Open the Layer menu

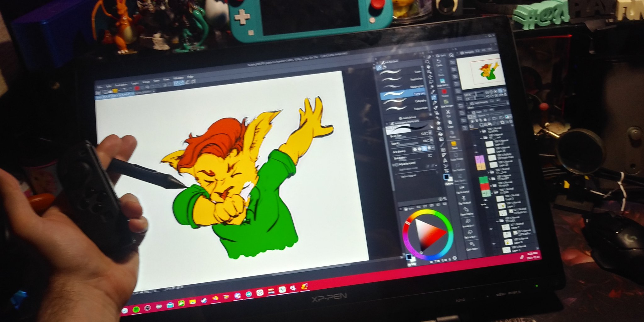click(134, 83)
